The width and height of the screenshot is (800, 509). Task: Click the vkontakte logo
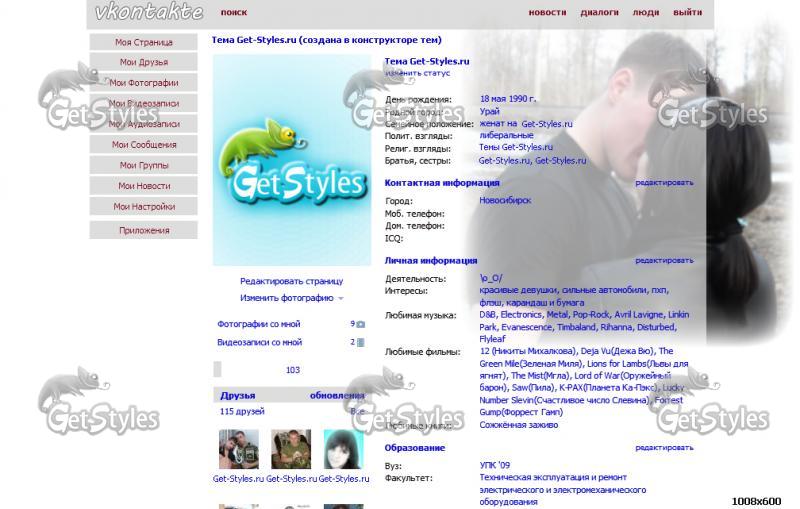149,12
